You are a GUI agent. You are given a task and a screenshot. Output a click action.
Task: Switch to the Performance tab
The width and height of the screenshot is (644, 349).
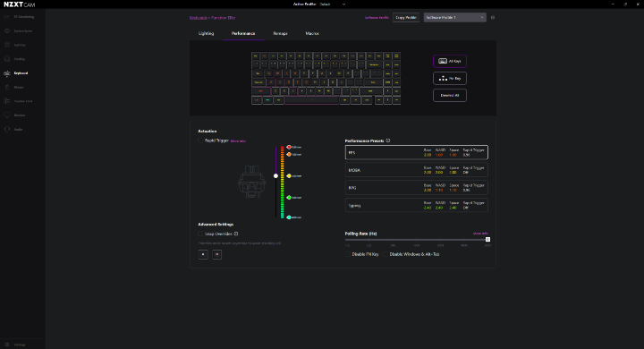point(243,33)
